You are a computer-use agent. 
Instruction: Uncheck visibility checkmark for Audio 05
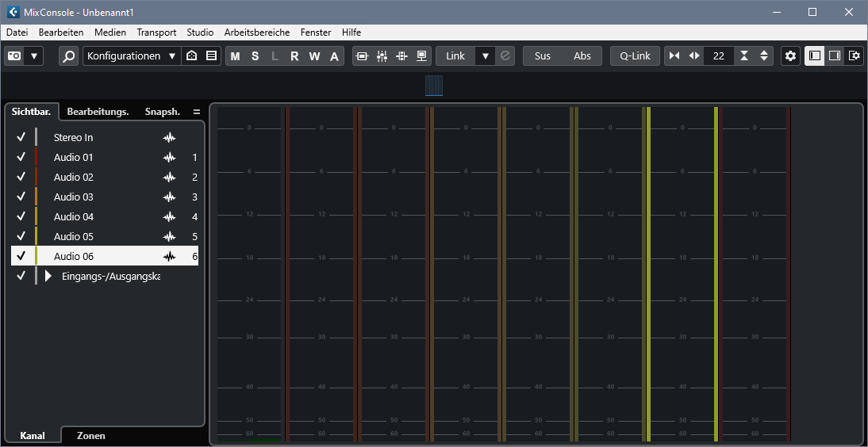click(21, 236)
